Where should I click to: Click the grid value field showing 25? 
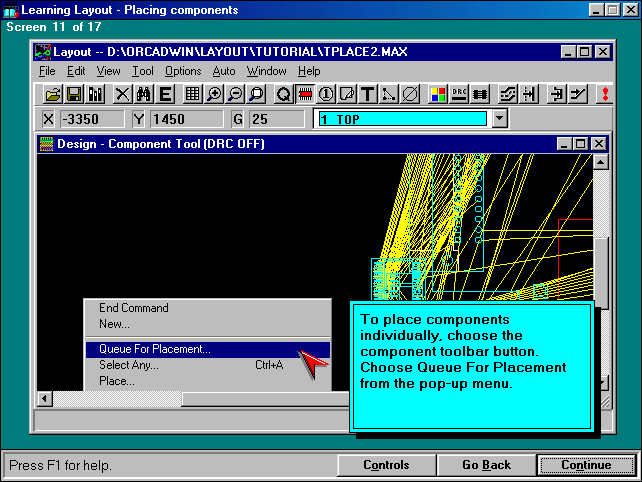pos(276,119)
